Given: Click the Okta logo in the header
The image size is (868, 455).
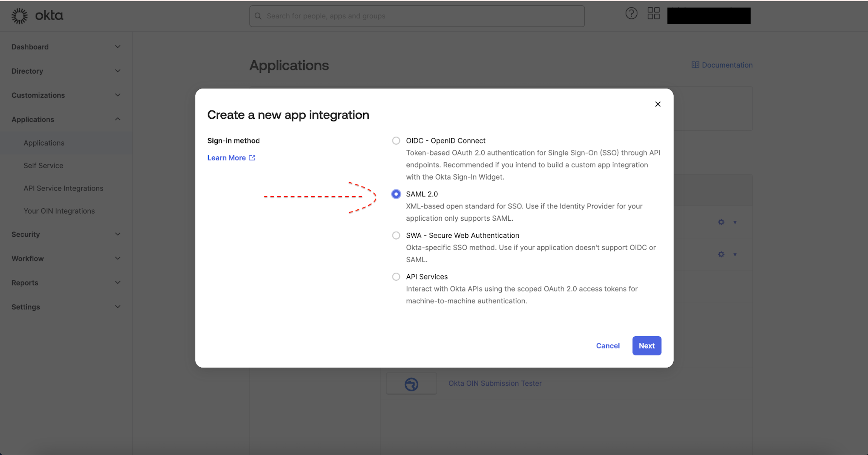Looking at the screenshot, I should (37, 16).
